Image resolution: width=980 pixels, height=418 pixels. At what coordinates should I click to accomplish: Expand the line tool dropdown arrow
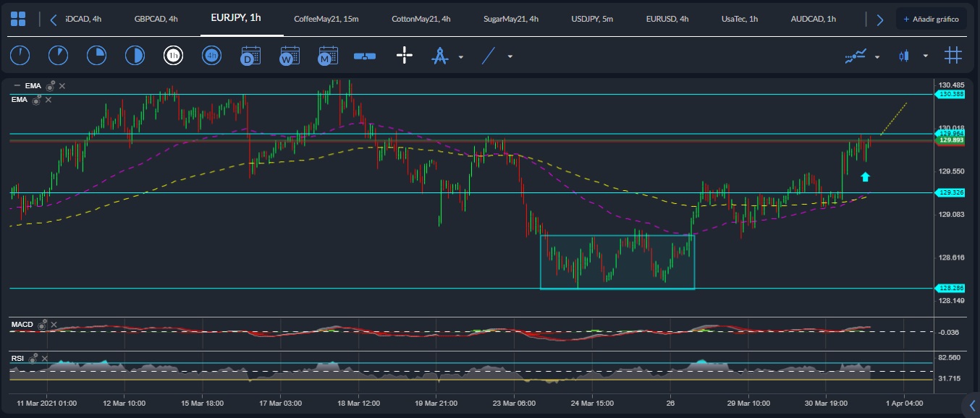510,56
